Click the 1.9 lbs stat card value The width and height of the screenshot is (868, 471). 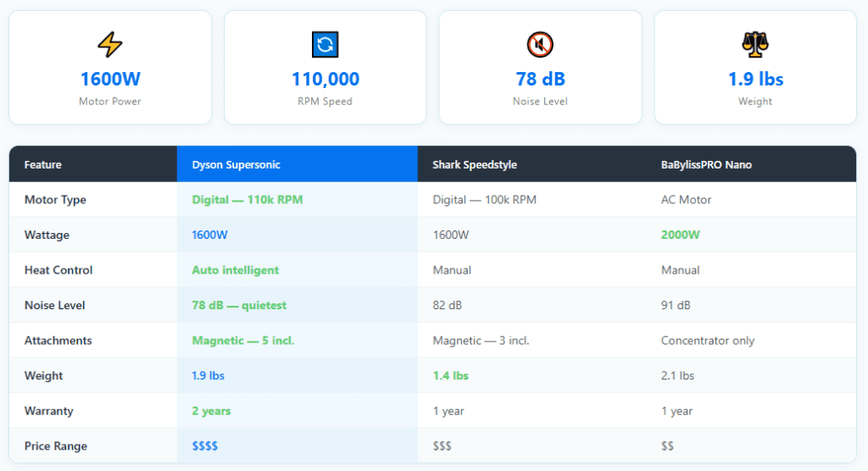pos(755,79)
